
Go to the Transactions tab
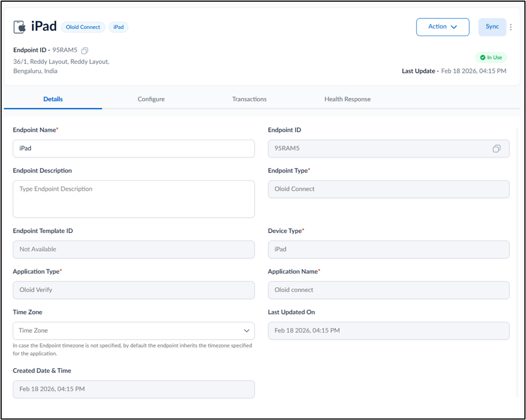click(249, 99)
